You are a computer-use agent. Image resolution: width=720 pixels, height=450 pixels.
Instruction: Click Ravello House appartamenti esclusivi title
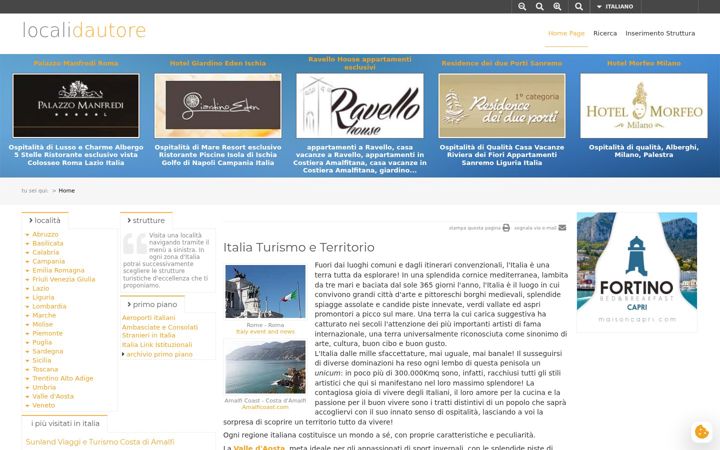pos(360,63)
